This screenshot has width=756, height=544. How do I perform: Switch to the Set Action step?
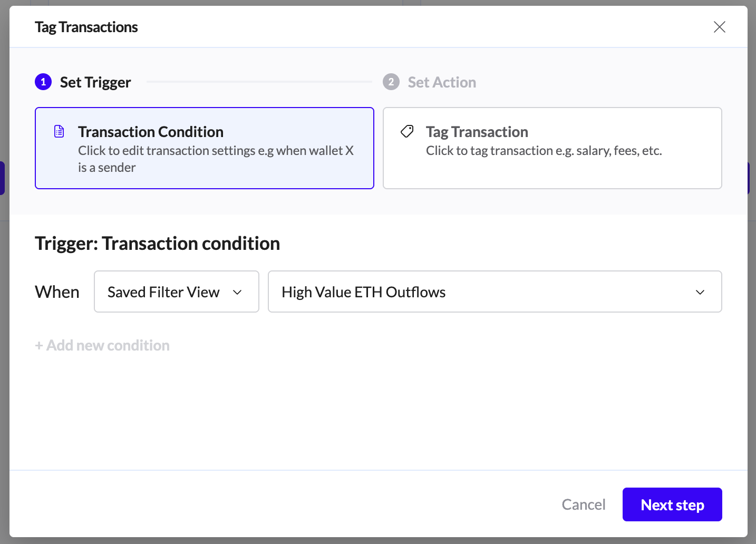pos(442,82)
